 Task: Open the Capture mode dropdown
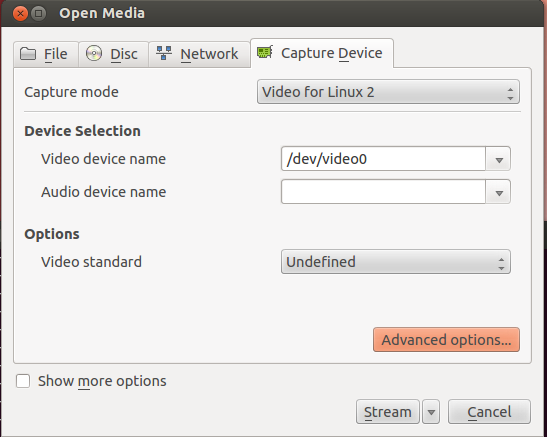point(388,92)
